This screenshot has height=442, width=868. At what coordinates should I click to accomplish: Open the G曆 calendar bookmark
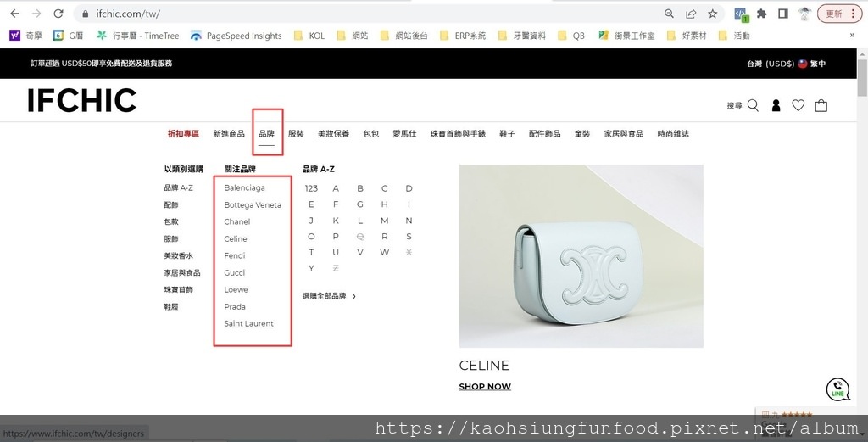coord(68,36)
